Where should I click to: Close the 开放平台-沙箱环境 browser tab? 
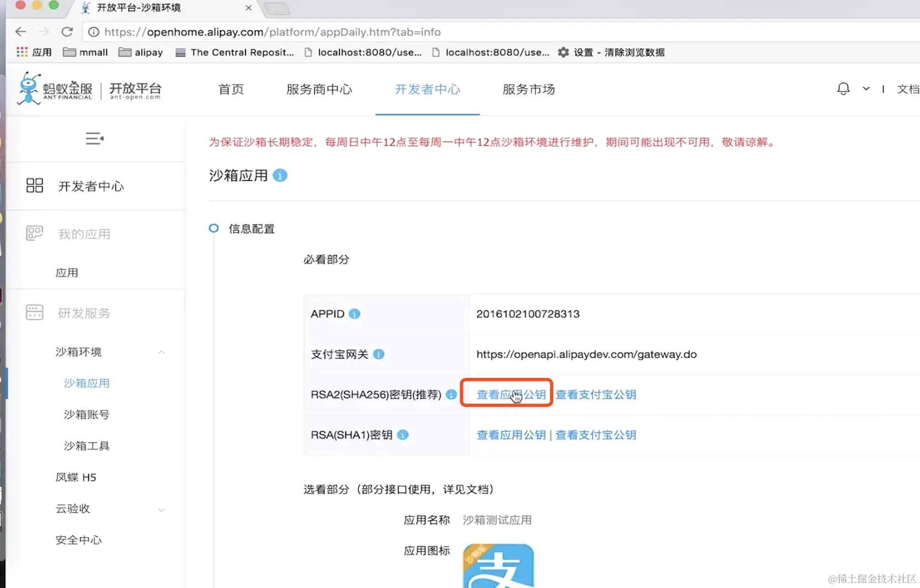tap(248, 8)
